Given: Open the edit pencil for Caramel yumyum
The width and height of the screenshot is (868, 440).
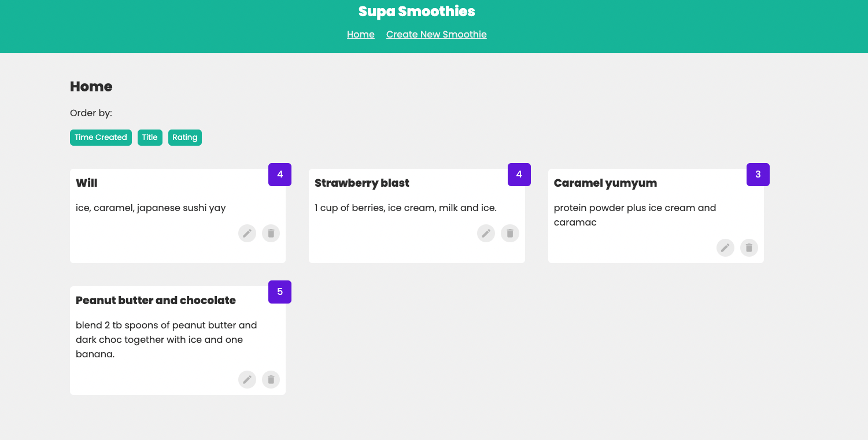Looking at the screenshot, I should 725,248.
